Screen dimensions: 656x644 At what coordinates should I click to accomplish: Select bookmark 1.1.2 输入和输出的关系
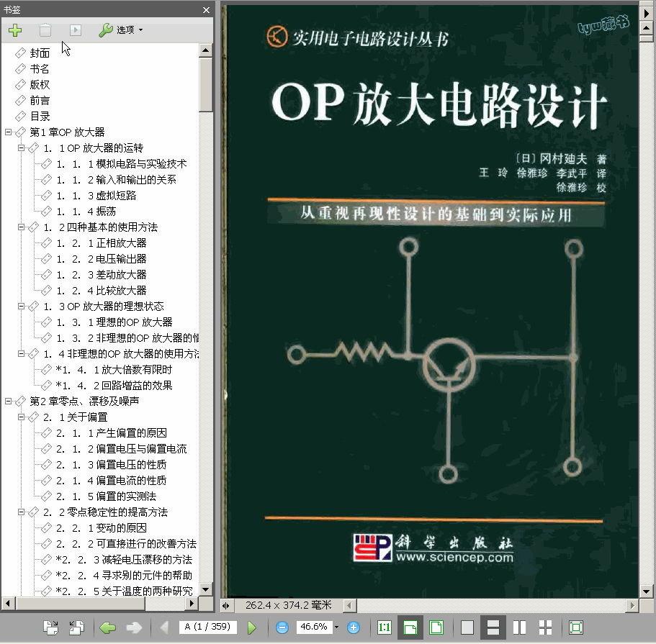117,180
